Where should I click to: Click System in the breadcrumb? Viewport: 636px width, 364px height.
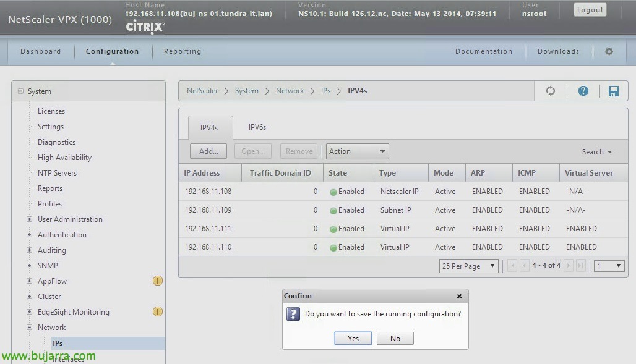247,91
